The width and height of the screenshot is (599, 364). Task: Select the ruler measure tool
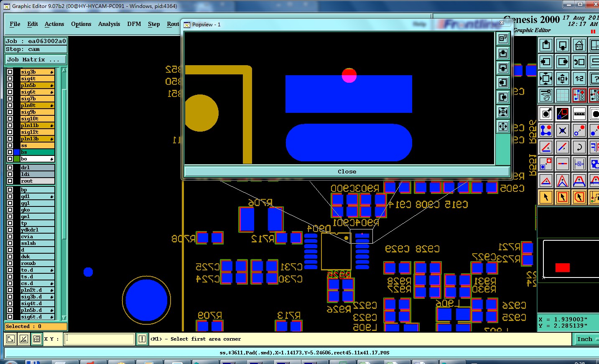click(x=579, y=114)
